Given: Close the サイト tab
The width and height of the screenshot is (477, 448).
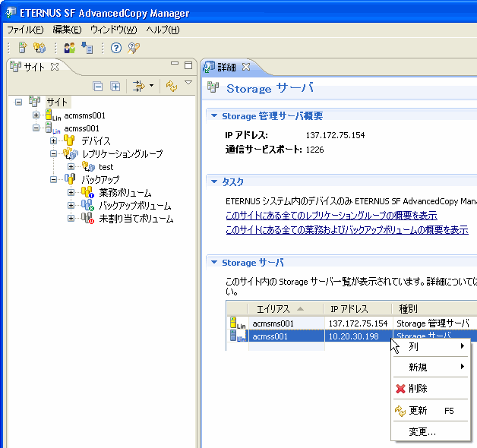Looking at the screenshot, I should pos(55,67).
